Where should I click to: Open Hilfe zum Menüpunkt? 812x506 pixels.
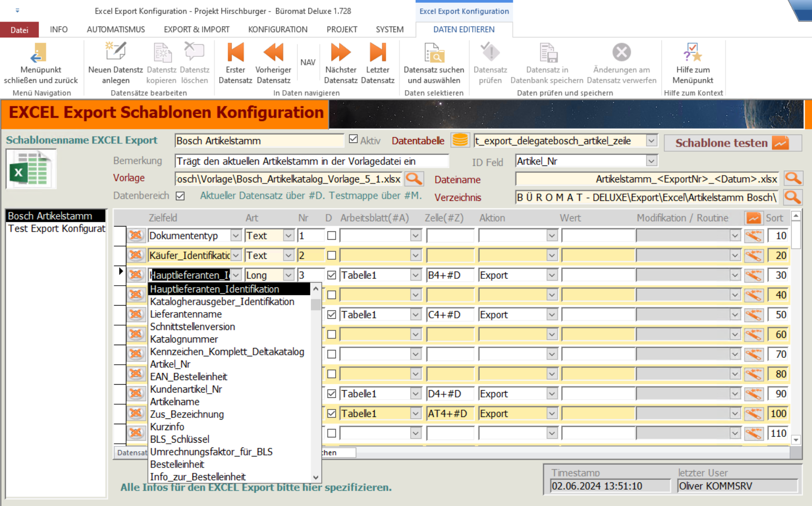pos(692,53)
